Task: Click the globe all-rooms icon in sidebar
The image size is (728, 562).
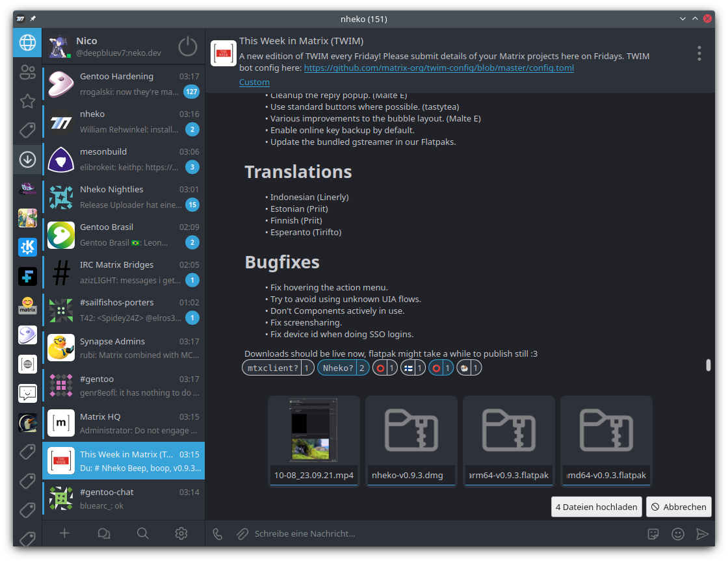Action: coord(27,43)
